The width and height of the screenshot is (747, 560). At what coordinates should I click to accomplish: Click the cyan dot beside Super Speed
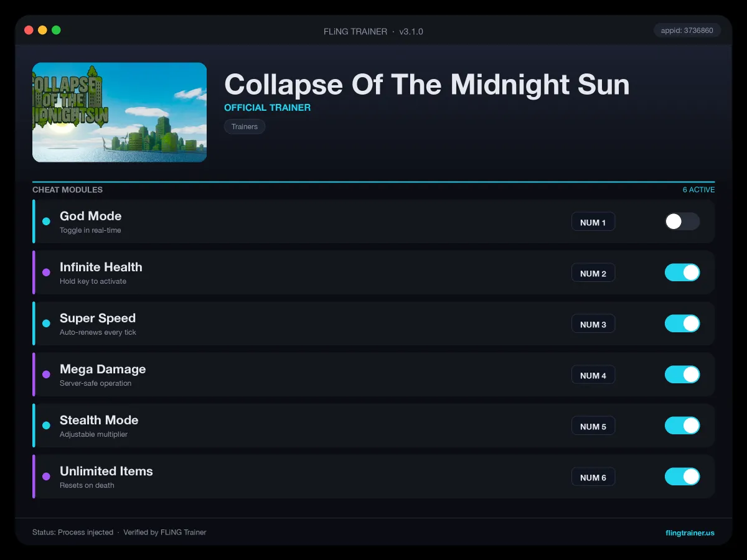point(46,324)
